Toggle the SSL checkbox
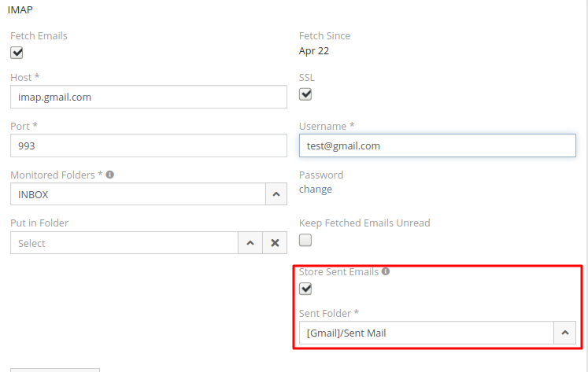 (305, 94)
